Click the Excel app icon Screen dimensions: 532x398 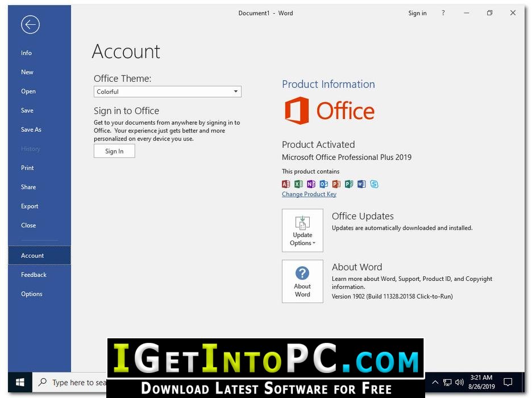click(x=298, y=184)
